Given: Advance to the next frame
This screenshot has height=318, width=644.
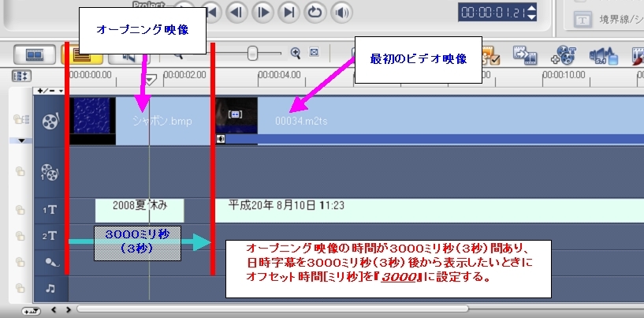Looking at the screenshot, I should [262, 13].
